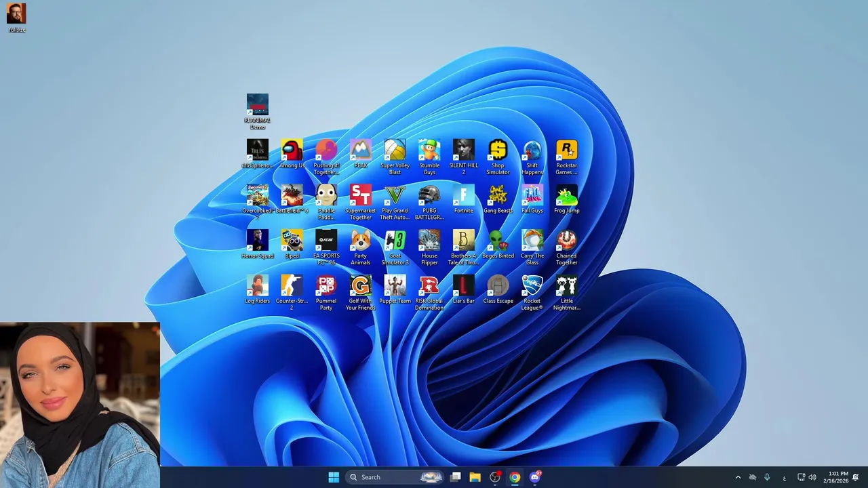
Task: Open the notifications bell icon
Action: click(856, 477)
